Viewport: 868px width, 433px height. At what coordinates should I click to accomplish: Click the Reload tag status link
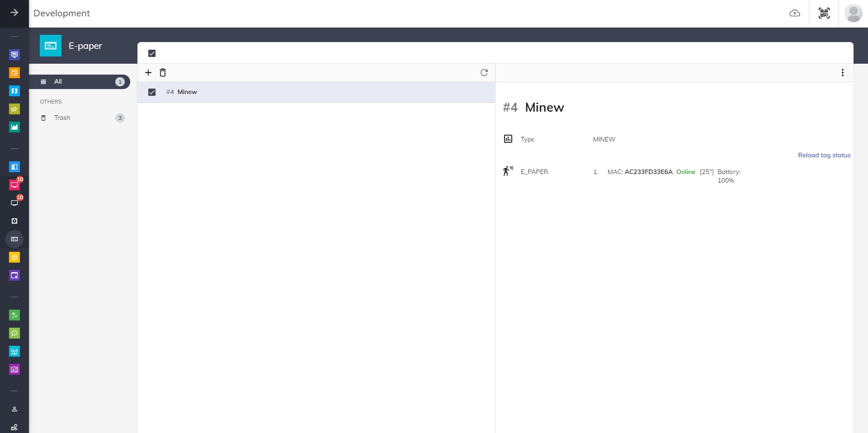click(x=824, y=155)
